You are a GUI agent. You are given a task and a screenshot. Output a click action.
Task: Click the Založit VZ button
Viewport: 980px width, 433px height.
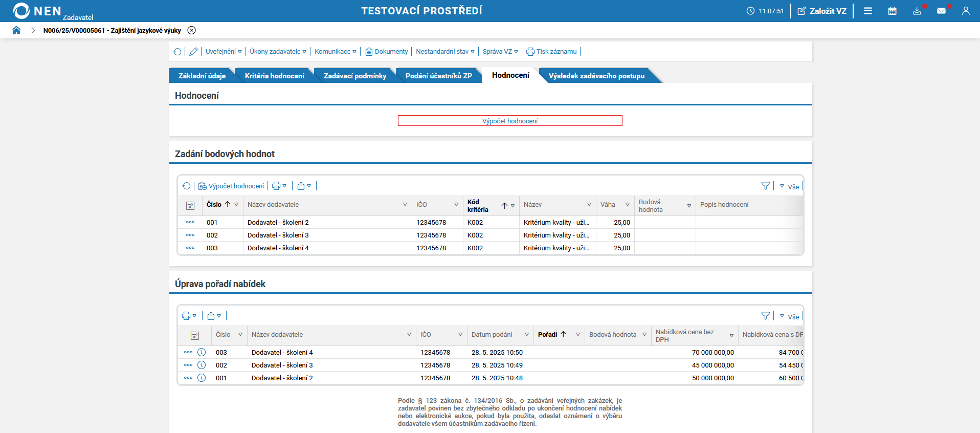pyautogui.click(x=822, y=11)
